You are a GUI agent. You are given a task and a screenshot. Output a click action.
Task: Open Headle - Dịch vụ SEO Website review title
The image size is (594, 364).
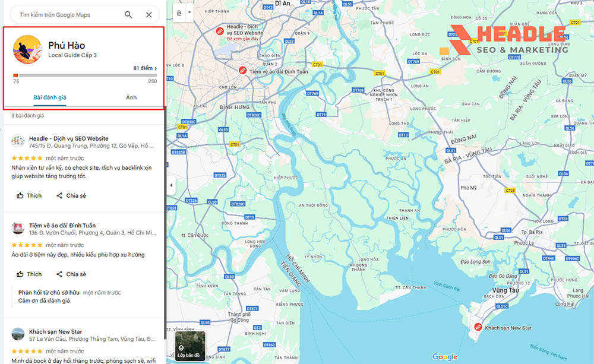pyautogui.click(x=68, y=138)
